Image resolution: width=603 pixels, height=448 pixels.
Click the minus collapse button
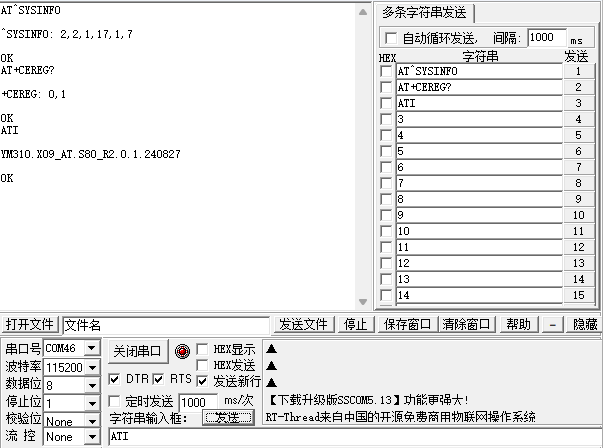[x=553, y=325]
